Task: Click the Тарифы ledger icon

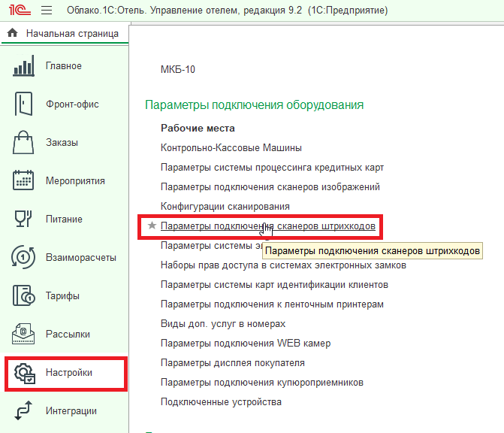Action: click(24, 295)
